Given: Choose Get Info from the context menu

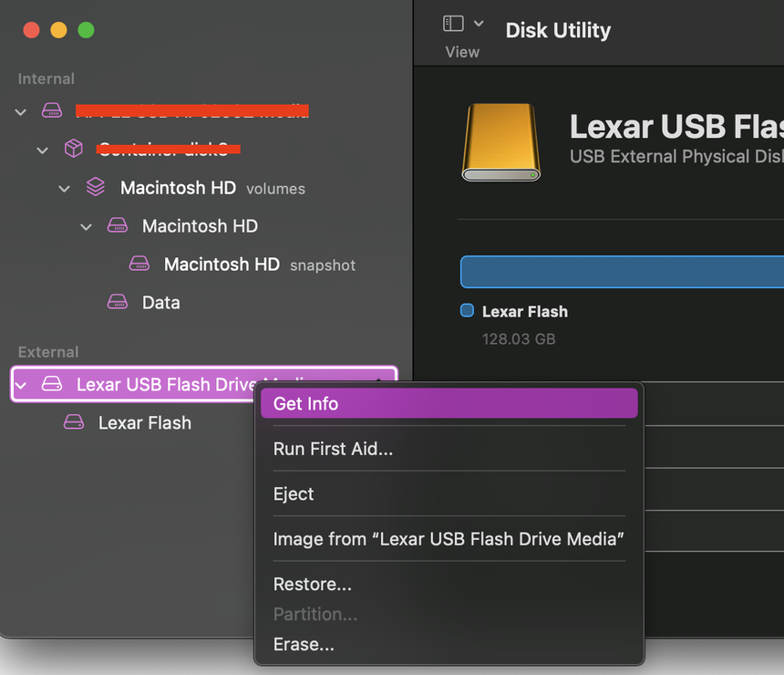Looking at the screenshot, I should tap(306, 404).
